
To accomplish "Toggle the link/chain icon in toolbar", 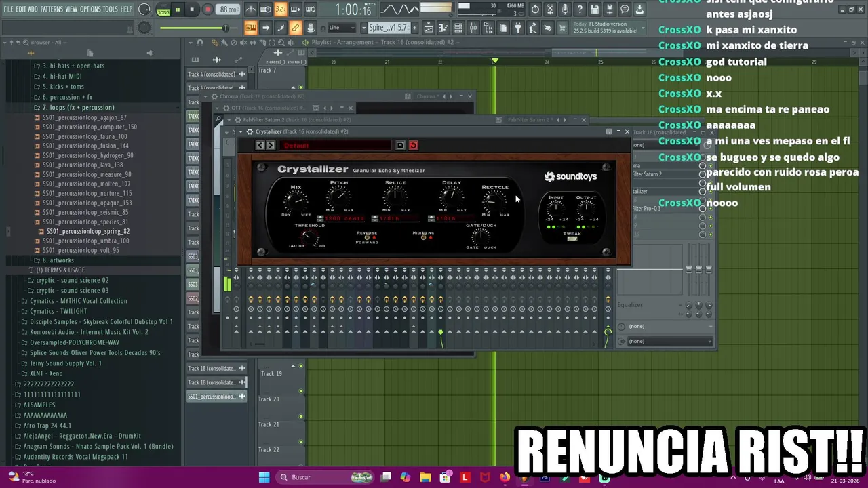I will tap(296, 28).
